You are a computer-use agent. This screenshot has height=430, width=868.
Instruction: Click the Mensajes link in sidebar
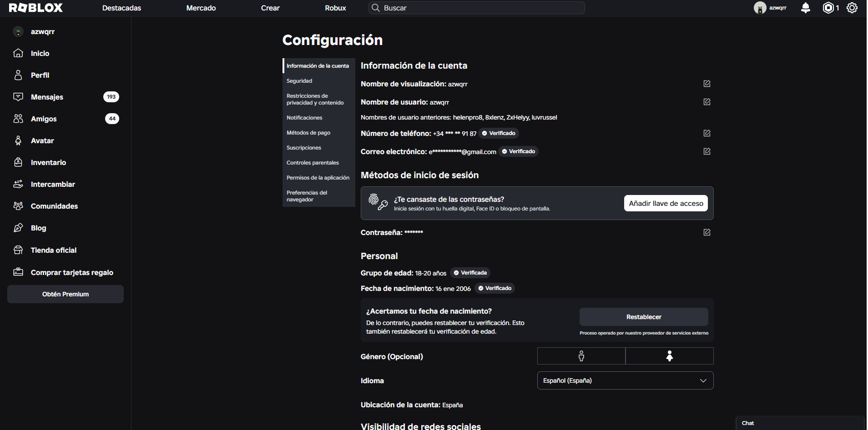[47, 97]
